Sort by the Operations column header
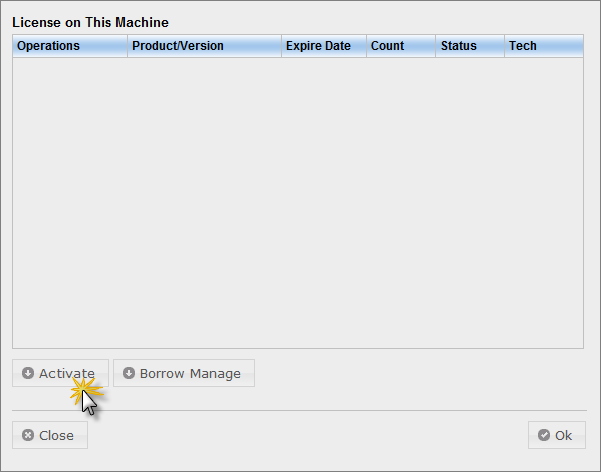 (48, 46)
